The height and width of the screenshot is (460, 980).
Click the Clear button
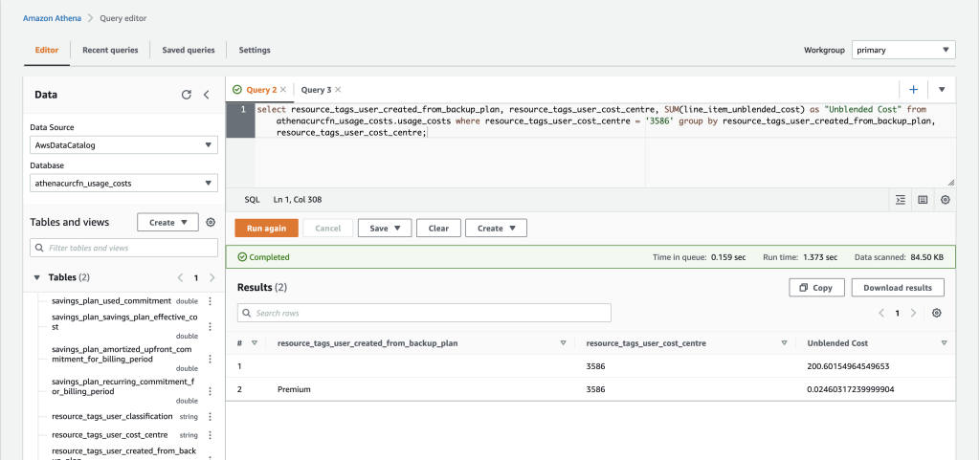point(438,229)
